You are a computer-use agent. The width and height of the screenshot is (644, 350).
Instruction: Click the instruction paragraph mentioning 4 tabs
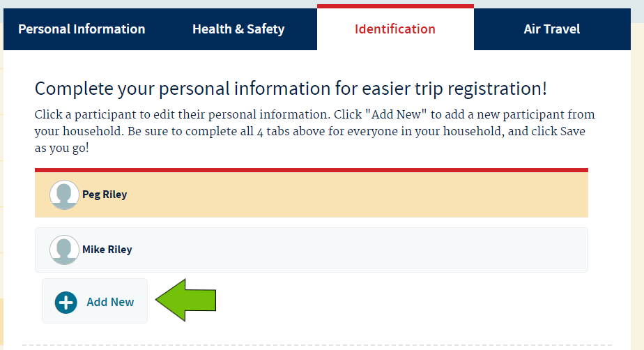pos(314,131)
